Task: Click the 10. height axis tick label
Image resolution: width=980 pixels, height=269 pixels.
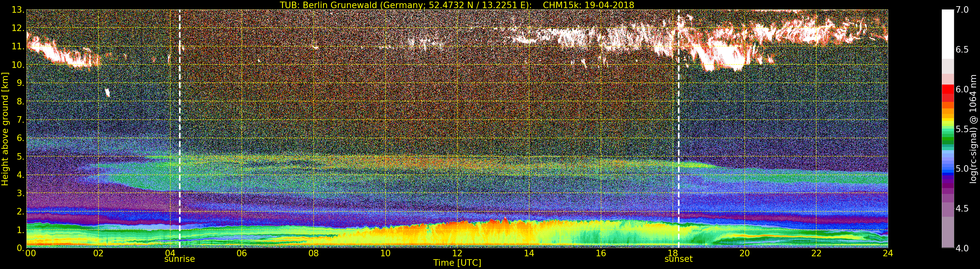Action: coord(18,65)
